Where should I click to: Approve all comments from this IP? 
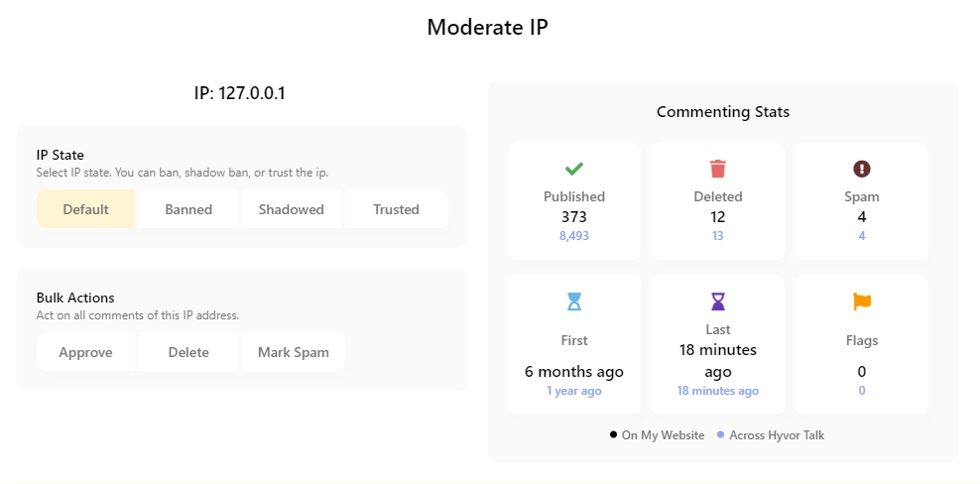coord(85,352)
